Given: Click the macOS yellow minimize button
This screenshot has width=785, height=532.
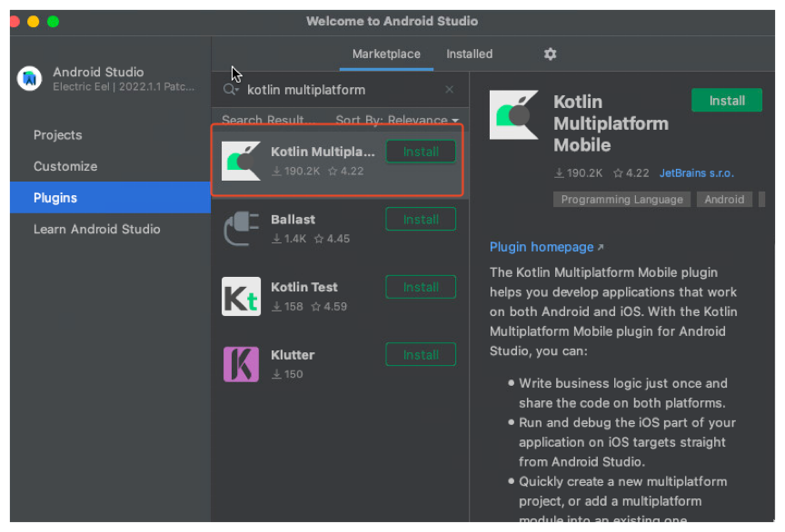Looking at the screenshot, I should [x=33, y=22].
